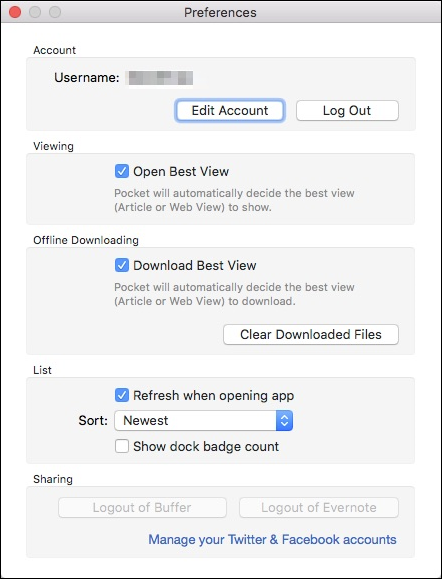The image size is (442, 579).
Task: Select the Logout of Buffer button
Action: (142, 508)
